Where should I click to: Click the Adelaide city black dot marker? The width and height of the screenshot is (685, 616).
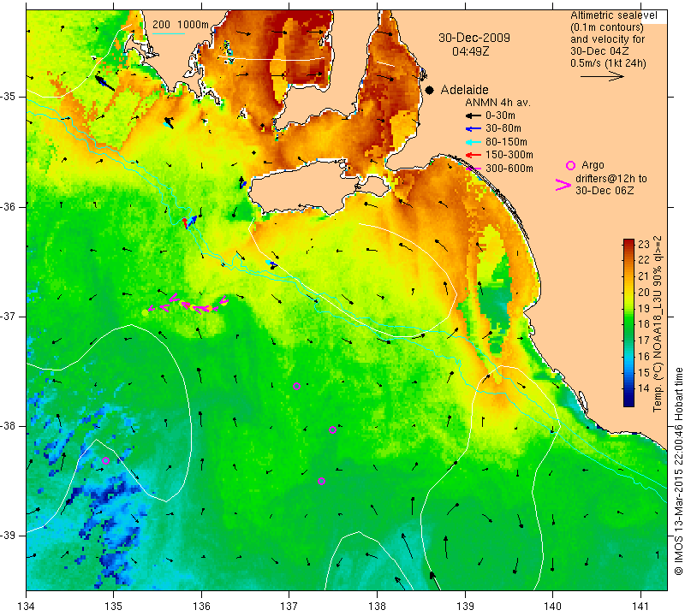[x=430, y=91]
